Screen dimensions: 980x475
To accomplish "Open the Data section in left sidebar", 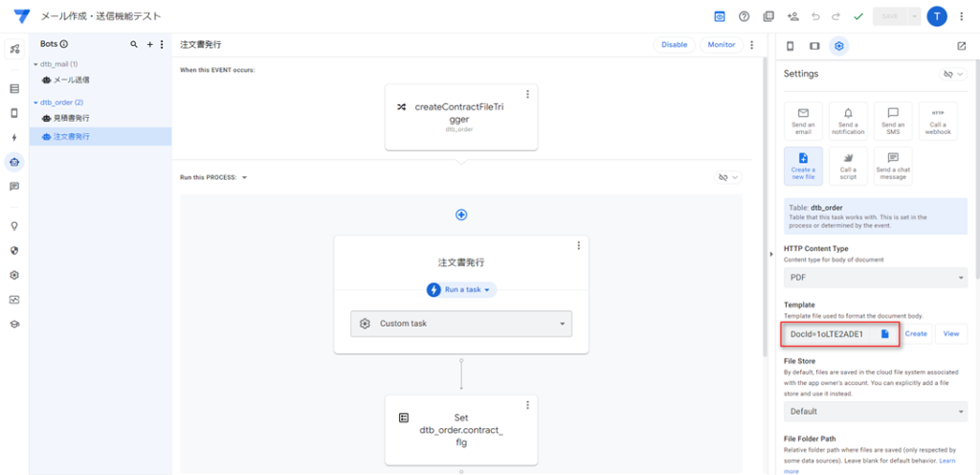I will (x=14, y=89).
